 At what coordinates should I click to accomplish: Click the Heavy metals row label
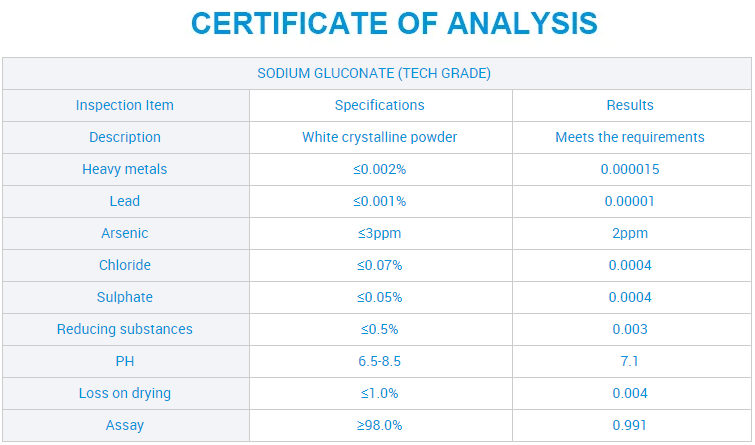click(x=125, y=169)
